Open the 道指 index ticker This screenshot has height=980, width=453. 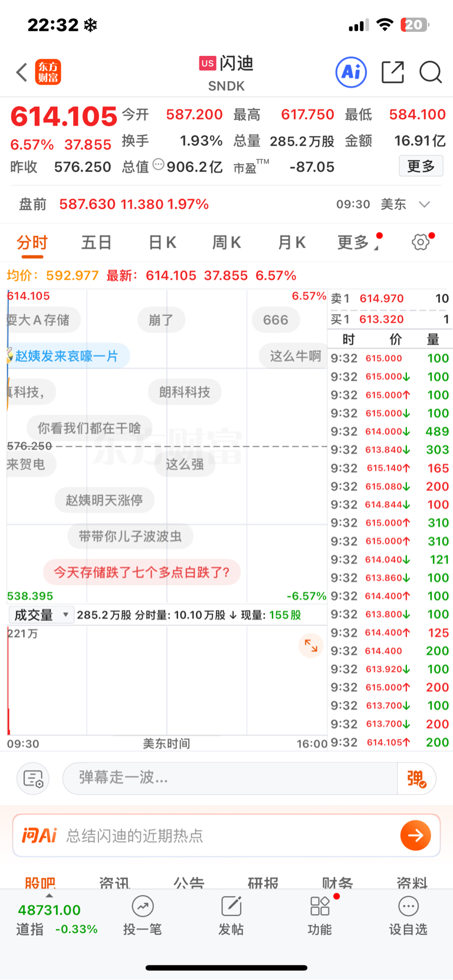(57, 919)
